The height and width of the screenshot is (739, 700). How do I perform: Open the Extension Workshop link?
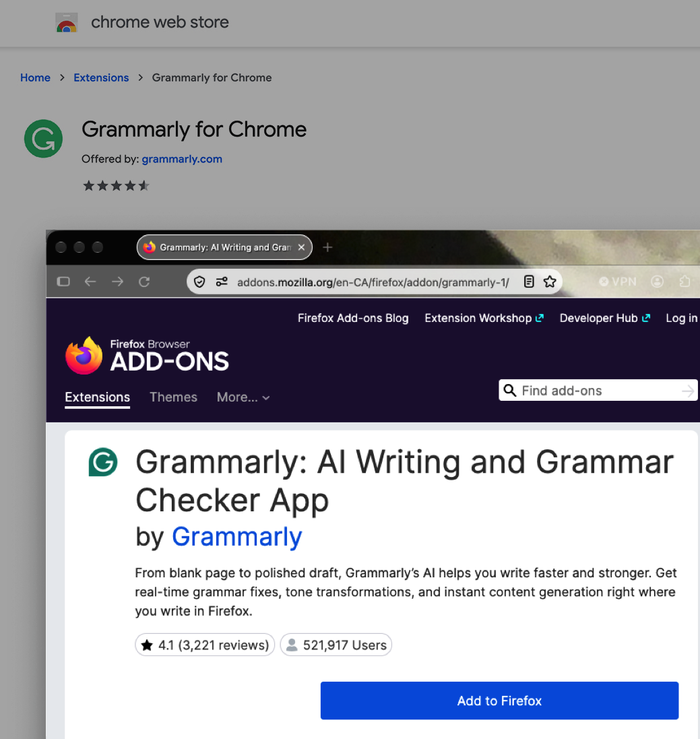(484, 318)
